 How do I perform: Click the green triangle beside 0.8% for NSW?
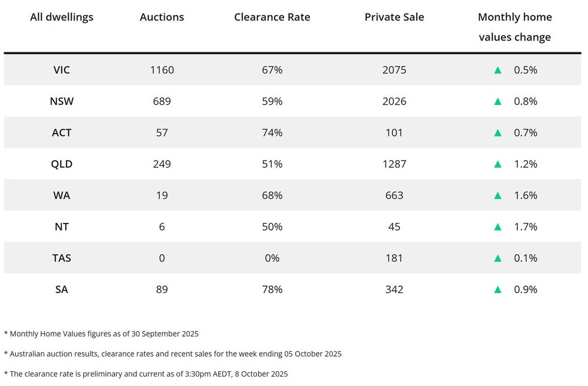click(497, 101)
